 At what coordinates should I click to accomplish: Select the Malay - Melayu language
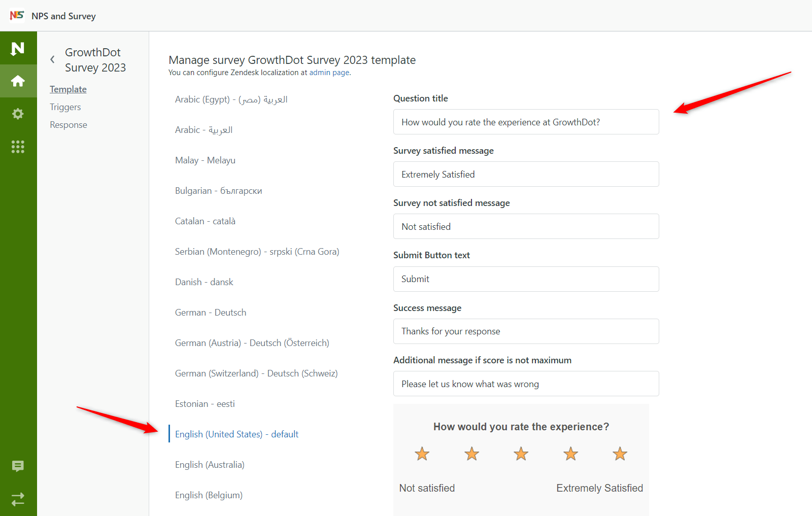click(205, 160)
